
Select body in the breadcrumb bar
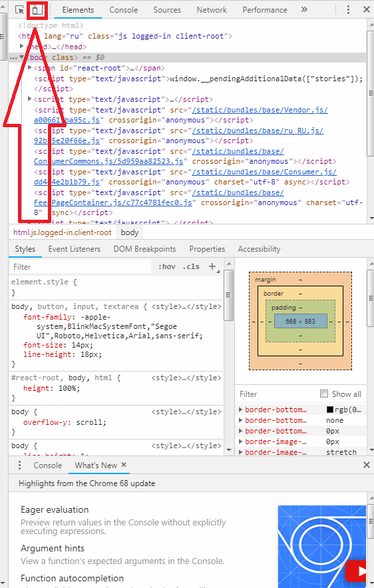point(130,232)
